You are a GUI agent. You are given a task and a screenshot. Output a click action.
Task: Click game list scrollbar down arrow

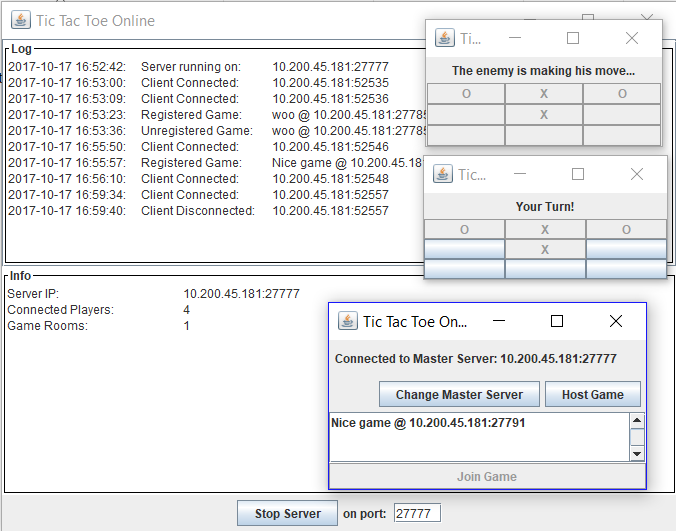coord(637,453)
